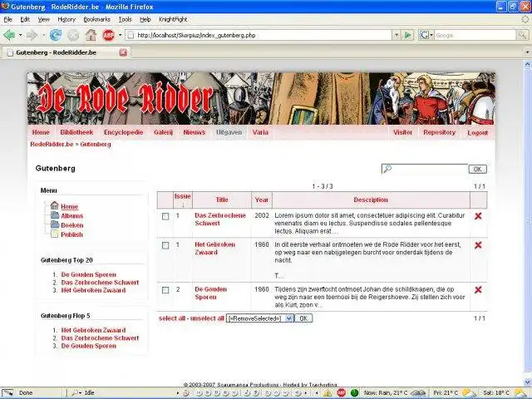532x399 pixels.
Task: Click the red ABP icon in status bar
Action: pyautogui.click(x=342, y=393)
